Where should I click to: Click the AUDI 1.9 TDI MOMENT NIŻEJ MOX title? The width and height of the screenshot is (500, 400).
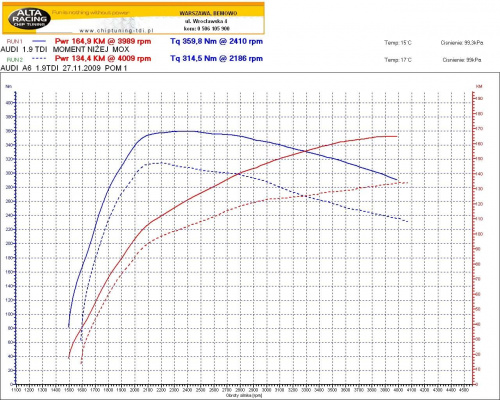pyautogui.click(x=65, y=50)
